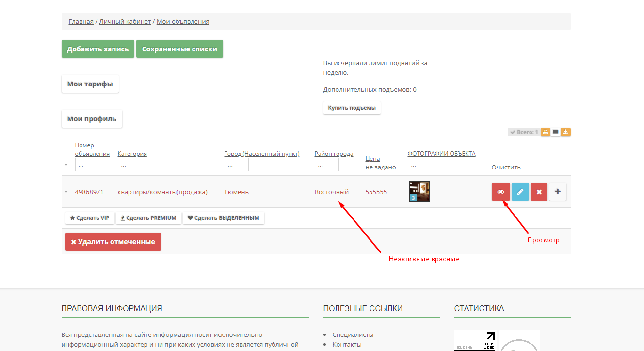The image size is (644, 351).
Task: Click 'Очистить' filter reset link
Action: (506, 167)
